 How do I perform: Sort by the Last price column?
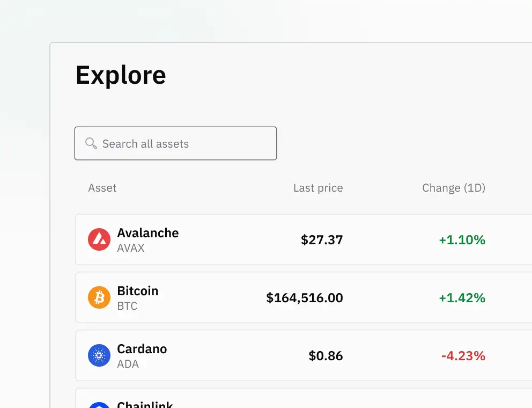pos(317,188)
